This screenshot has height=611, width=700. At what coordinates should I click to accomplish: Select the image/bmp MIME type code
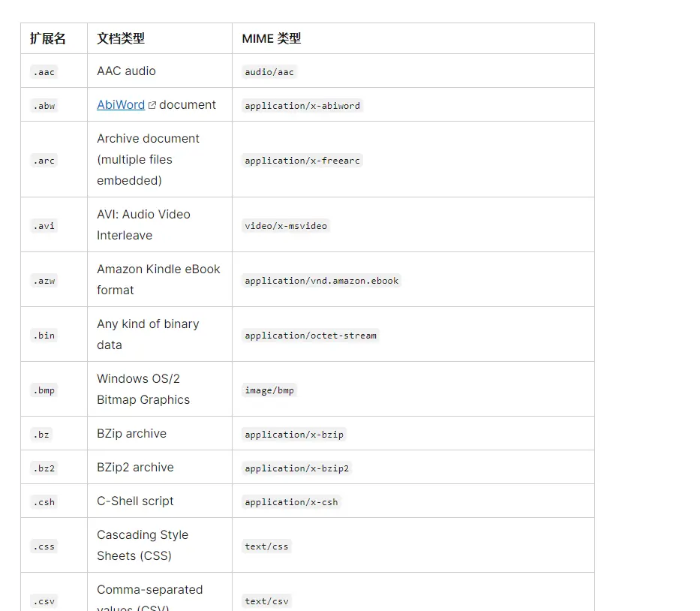pyautogui.click(x=269, y=390)
